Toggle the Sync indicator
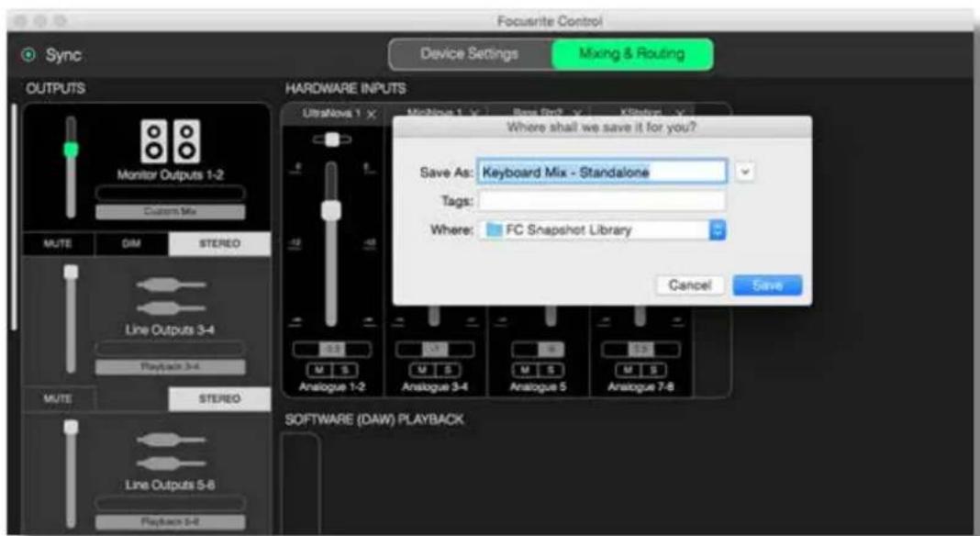 (28, 55)
